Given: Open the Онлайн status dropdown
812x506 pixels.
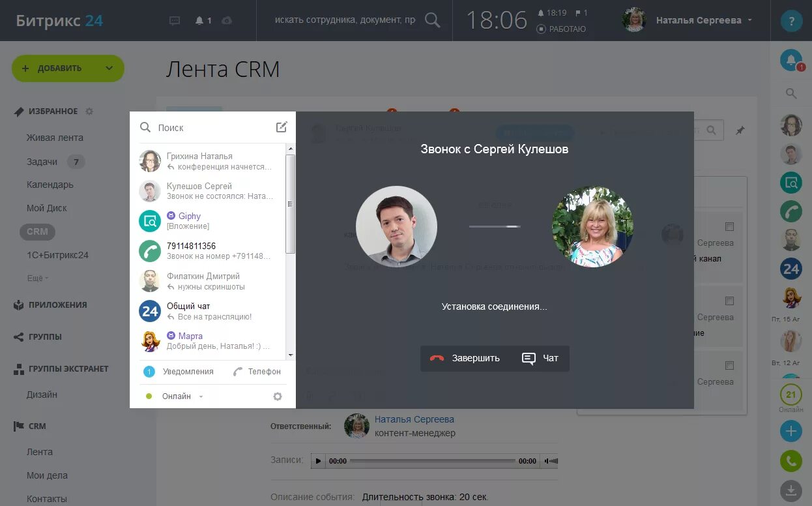Looking at the screenshot, I should coord(176,396).
